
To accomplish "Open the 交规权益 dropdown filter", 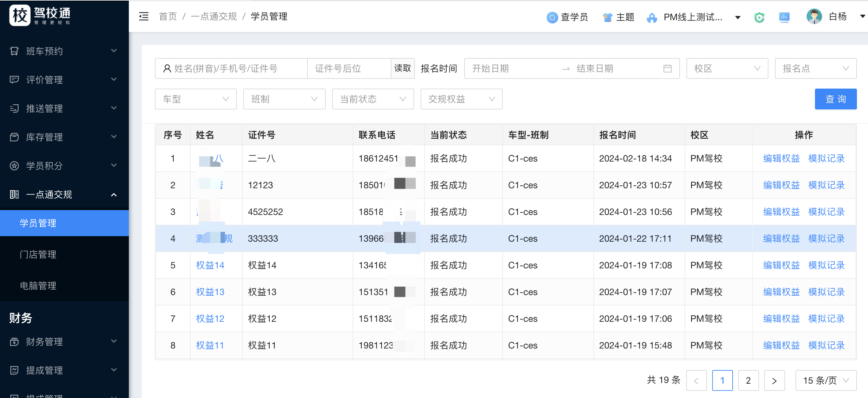I will [x=461, y=99].
